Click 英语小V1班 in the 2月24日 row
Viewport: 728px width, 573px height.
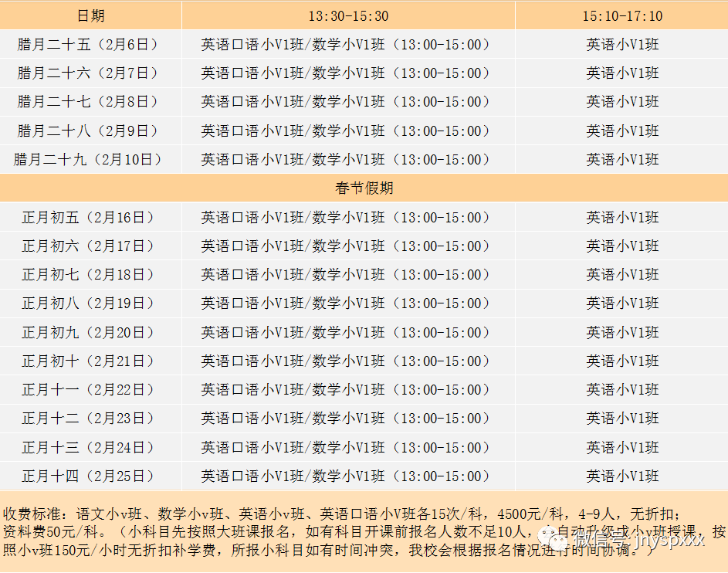621,448
